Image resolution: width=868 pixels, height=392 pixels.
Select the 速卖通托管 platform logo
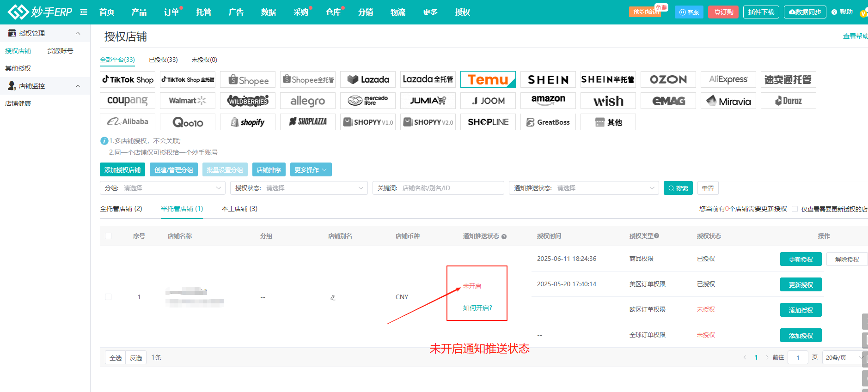click(x=789, y=79)
